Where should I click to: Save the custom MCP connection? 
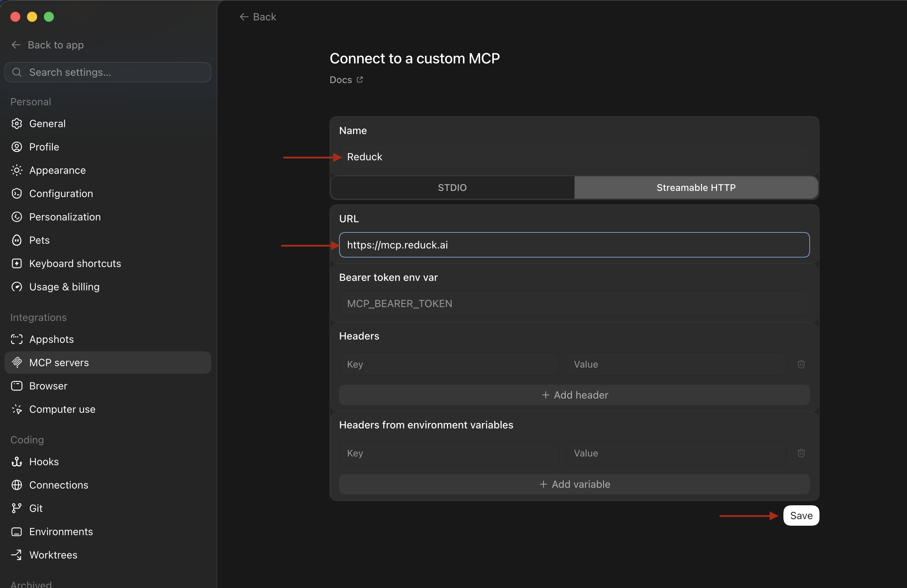801,516
